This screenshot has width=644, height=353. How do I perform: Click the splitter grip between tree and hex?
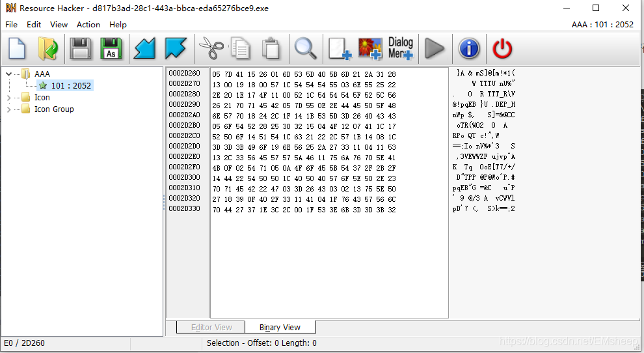pyautogui.click(x=164, y=203)
